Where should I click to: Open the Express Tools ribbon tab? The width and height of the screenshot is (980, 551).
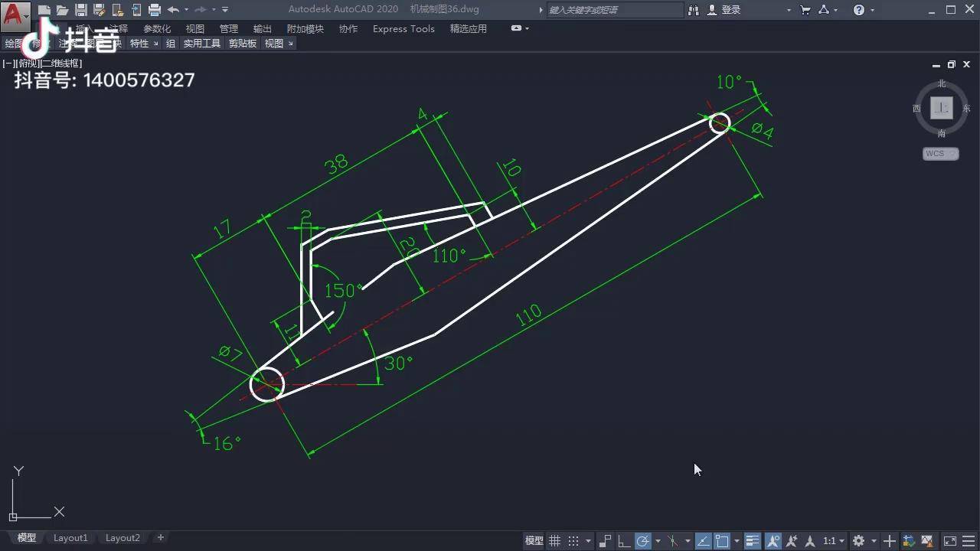click(x=403, y=28)
